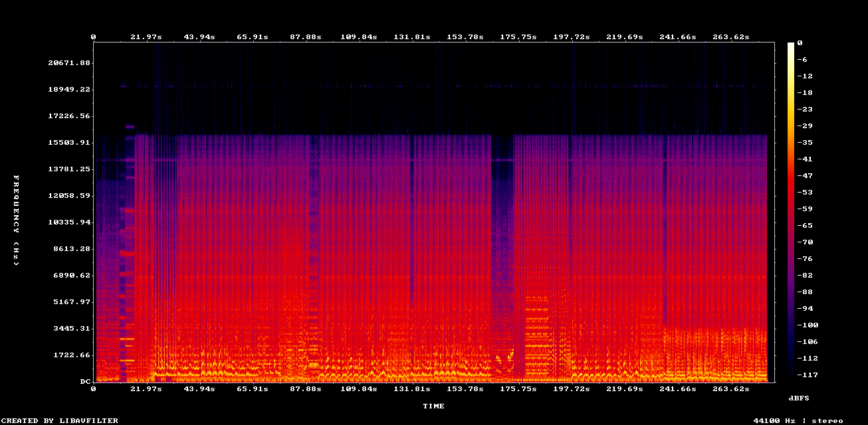Image resolution: width=868 pixels, height=425 pixels.
Task: Select the -18 dBFS scale value
Action: point(804,92)
